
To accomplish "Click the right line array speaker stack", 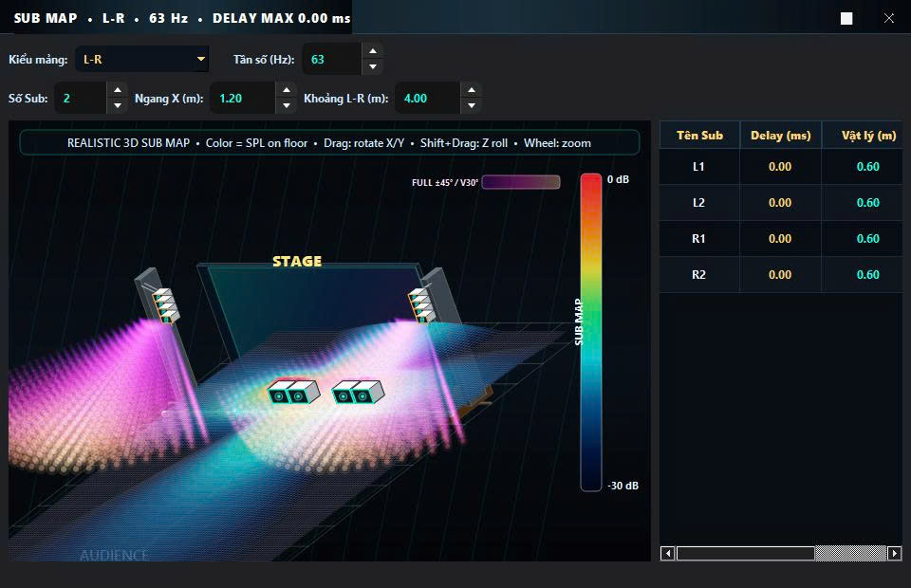I will [x=422, y=304].
